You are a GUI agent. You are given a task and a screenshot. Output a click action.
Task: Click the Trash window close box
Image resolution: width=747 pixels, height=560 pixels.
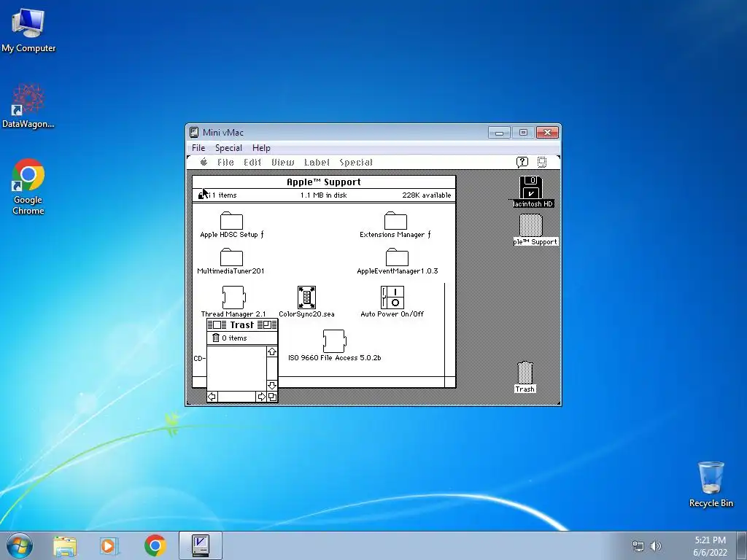(x=217, y=324)
